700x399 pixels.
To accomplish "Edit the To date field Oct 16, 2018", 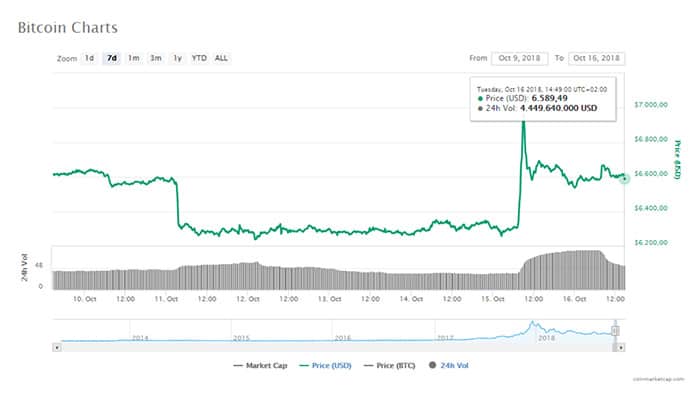I will [x=596, y=58].
